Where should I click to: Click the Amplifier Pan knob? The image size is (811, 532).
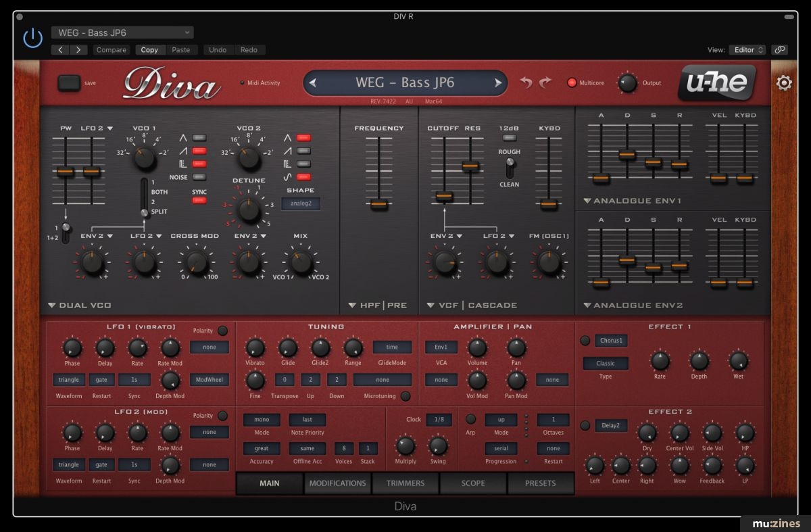click(x=516, y=348)
